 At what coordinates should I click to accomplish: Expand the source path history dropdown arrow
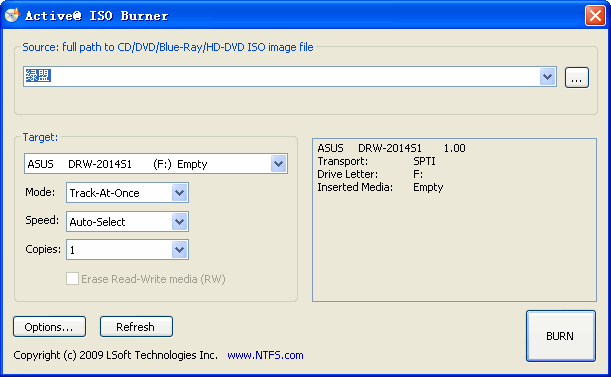(x=547, y=76)
